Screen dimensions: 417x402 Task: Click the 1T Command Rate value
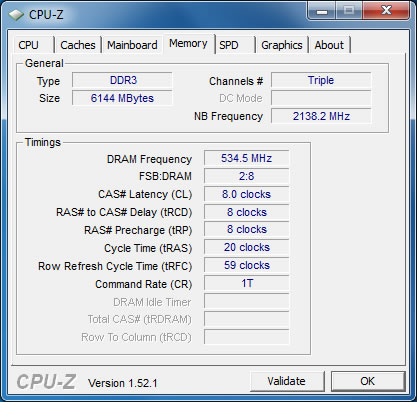click(247, 284)
